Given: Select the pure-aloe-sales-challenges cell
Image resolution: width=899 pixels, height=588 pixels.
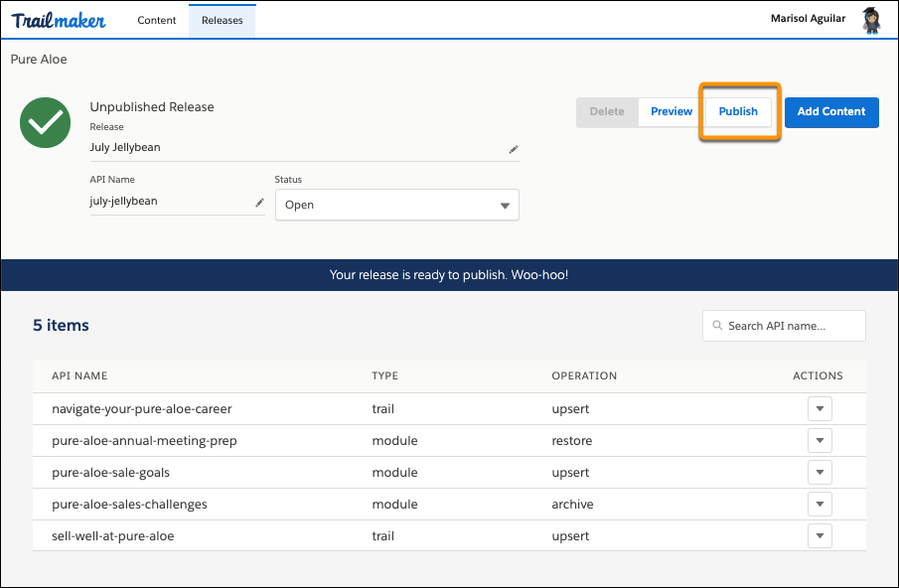Looking at the screenshot, I should [x=129, y=505].
